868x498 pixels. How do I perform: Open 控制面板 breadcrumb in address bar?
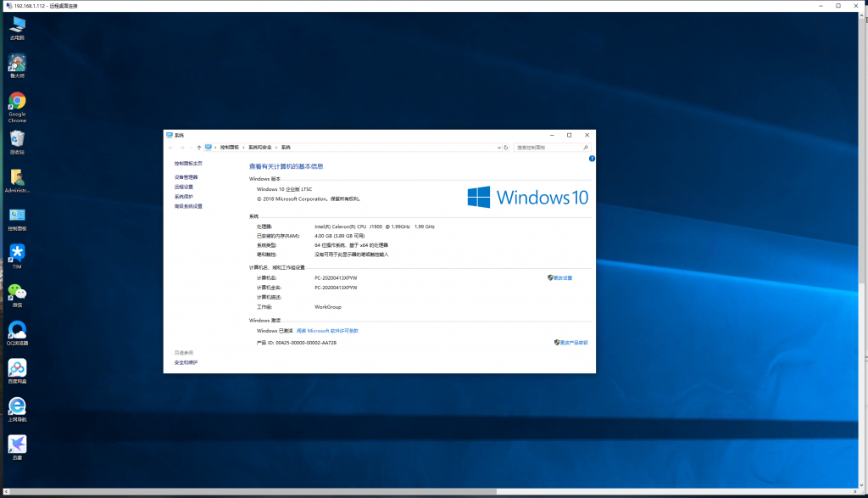coord(230,148)
